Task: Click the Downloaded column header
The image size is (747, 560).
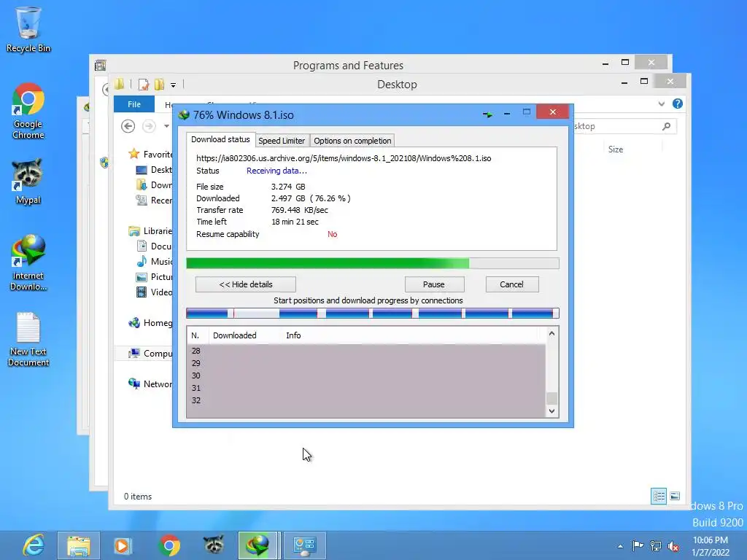Action: point(245,335)
